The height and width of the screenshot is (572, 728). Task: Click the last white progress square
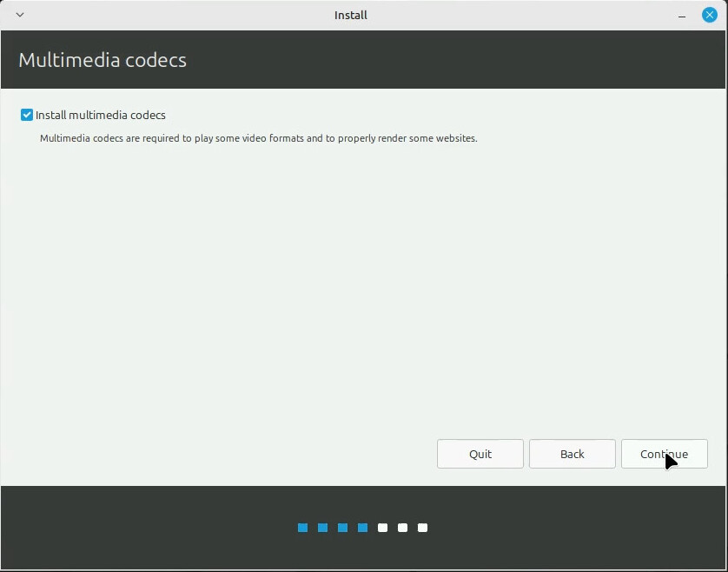(422, 528)
